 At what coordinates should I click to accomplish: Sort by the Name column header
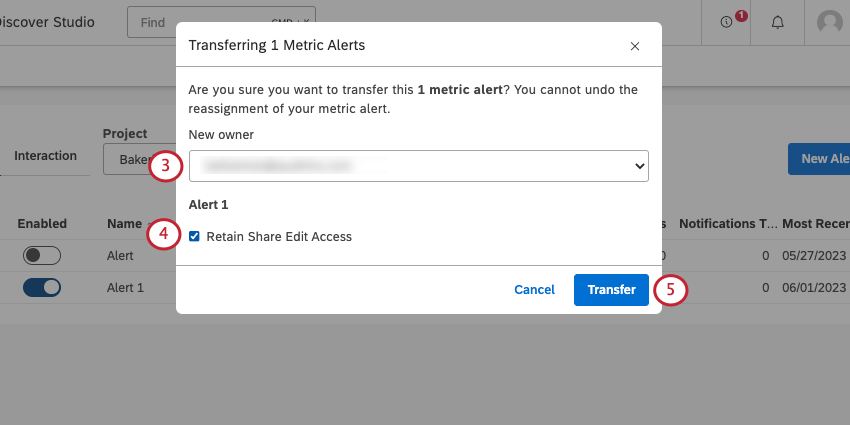[x=124, y=224]
